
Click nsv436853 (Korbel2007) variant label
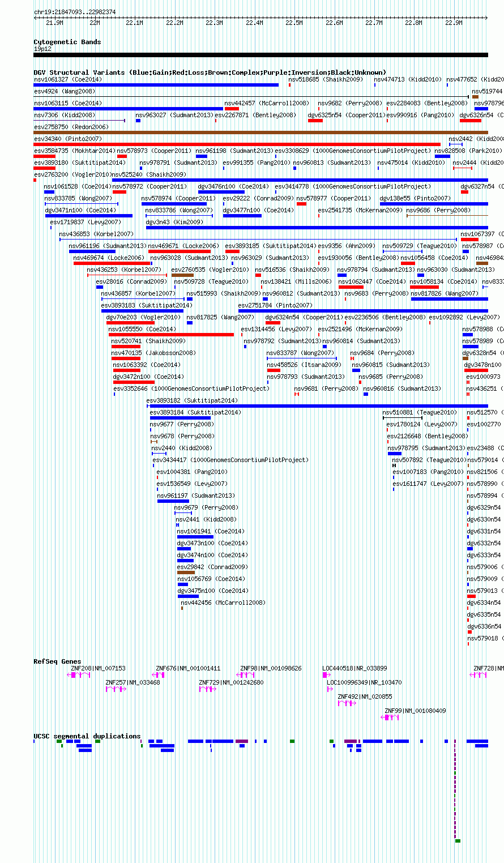pos(97,234)
